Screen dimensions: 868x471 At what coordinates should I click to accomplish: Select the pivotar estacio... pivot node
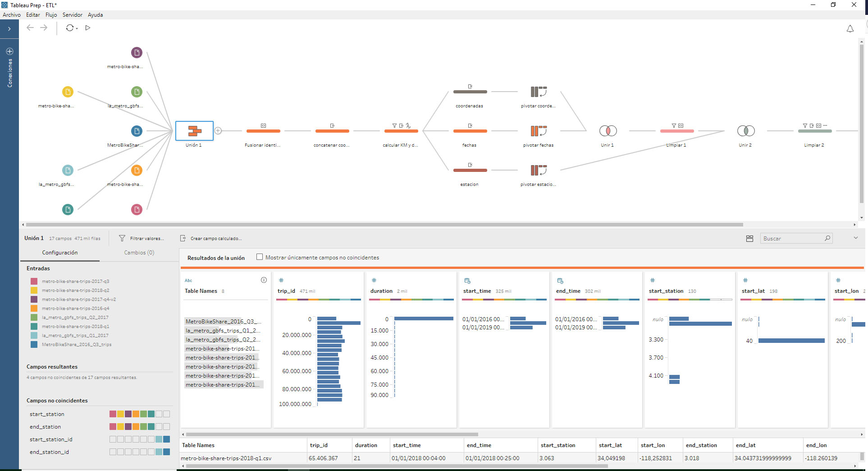tap(539, 170)
